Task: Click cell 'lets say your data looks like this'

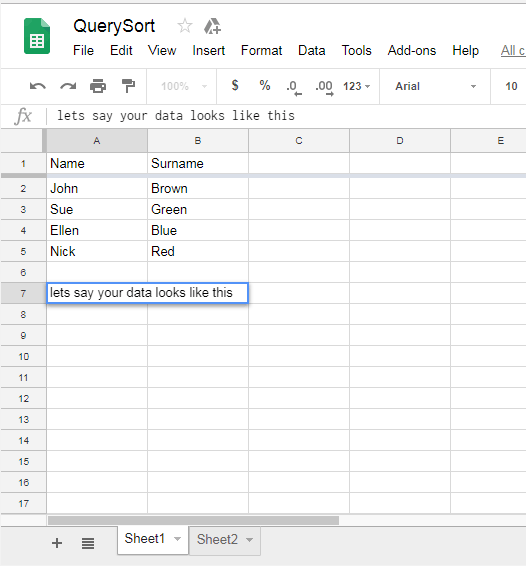Action: pyautogui.click(x=147, y=293)
